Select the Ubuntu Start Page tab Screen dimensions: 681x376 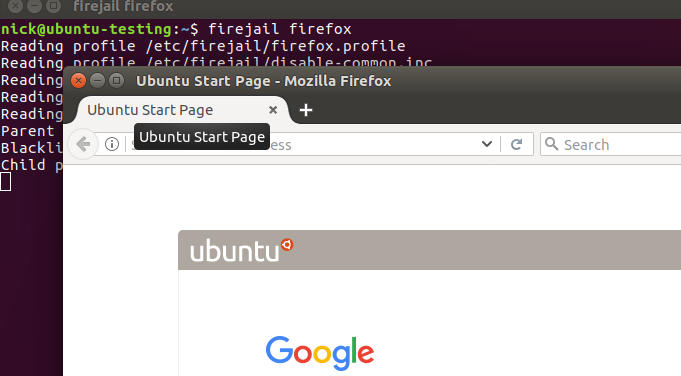[182, 110]
